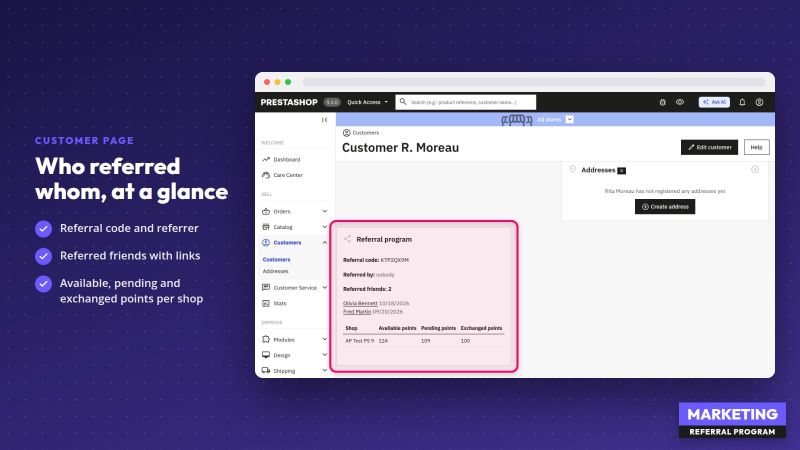Viewport: 800px width, 450px height.
Task: Open the Stats menu item
Action: [280, 304]
